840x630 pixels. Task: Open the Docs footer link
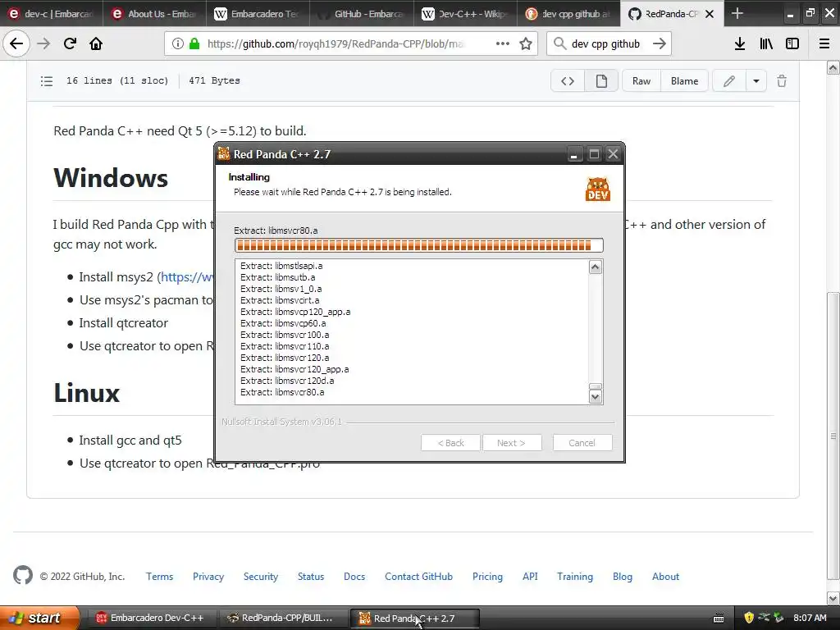(354, 577)
